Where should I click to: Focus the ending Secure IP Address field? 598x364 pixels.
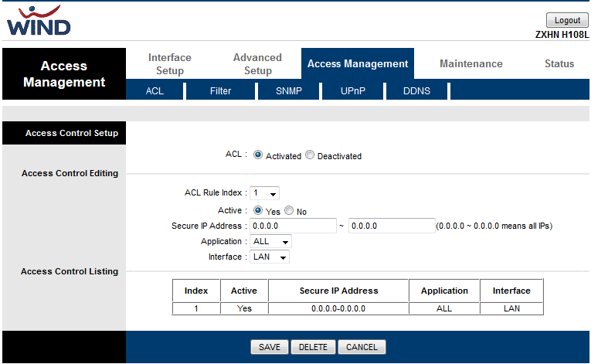click(x=392, y=226)
